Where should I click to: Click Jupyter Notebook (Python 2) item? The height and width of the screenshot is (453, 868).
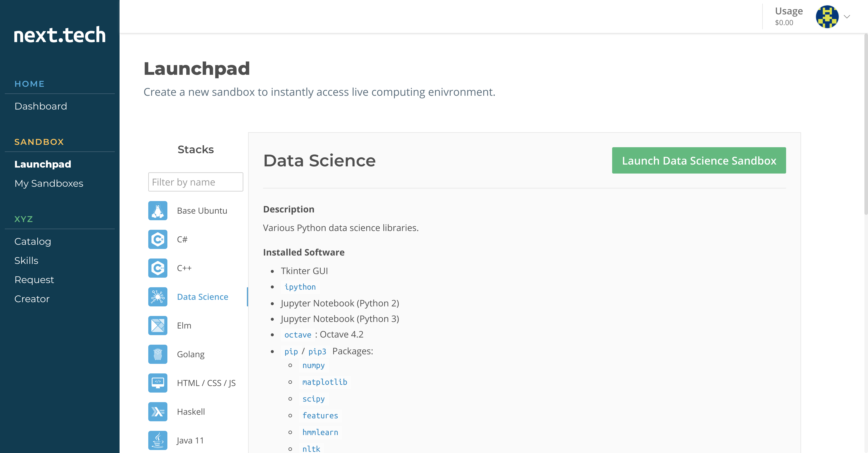point(340,304)
